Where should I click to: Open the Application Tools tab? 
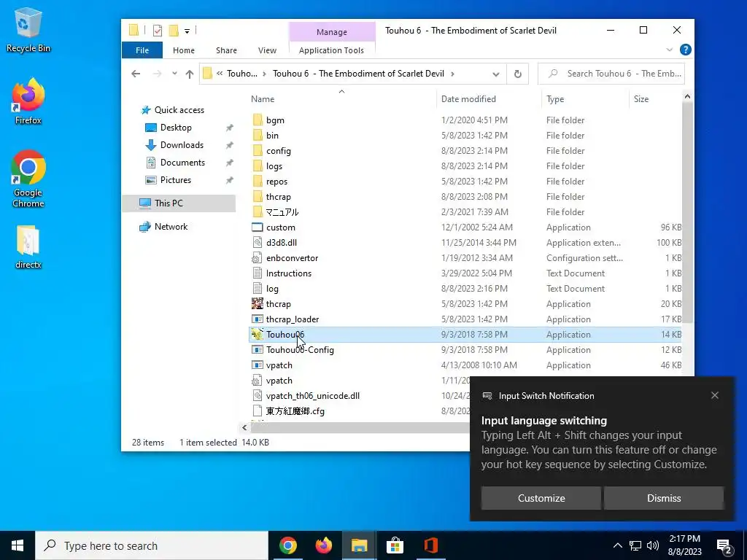click(x=331, y=50)
